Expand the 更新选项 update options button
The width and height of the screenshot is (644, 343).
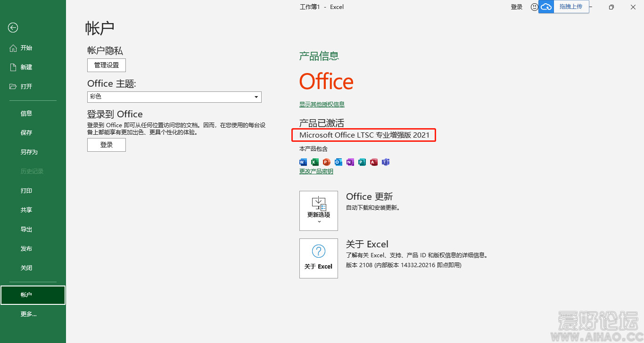point(319,211)
